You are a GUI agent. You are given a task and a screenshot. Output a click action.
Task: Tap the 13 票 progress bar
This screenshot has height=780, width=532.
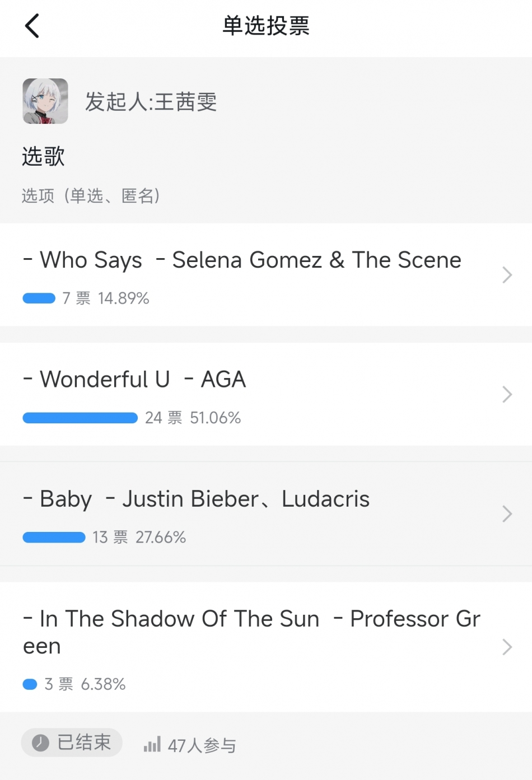[x=54, y=538]
